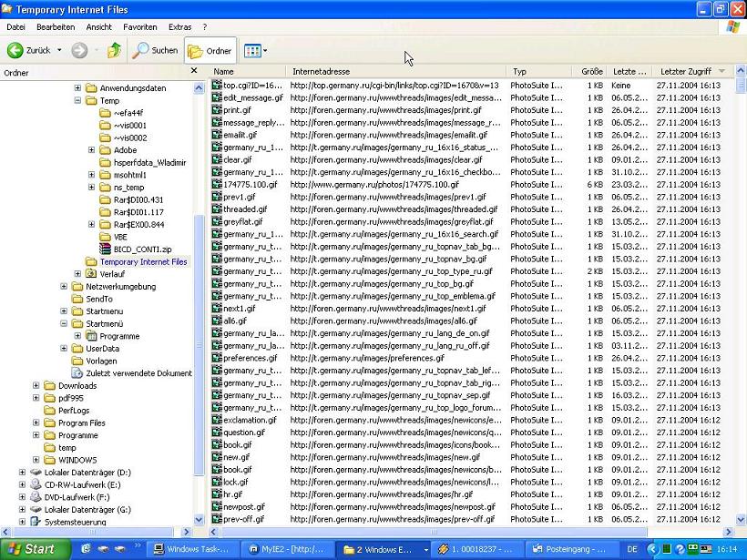Collapse the Startmenü folder node
Screen dimensions: 747x560
click(x=64, y=323)
